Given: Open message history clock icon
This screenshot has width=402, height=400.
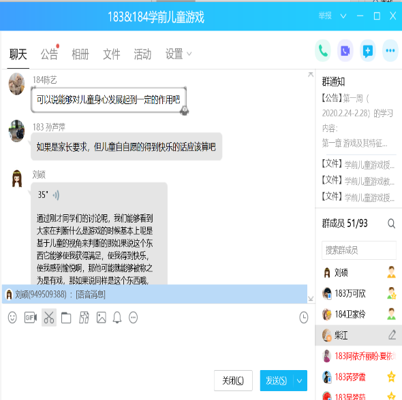Looking at the screenshot, I should coord(303,317).
